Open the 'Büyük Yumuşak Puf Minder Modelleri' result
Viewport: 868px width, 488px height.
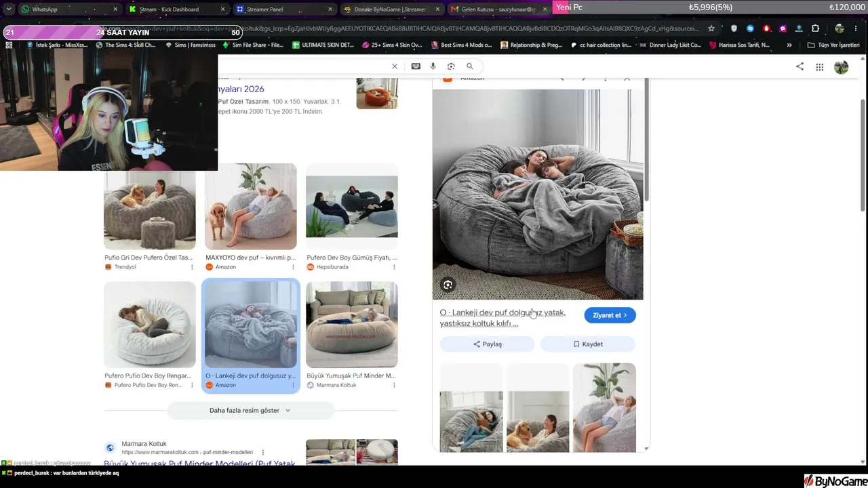(x=199, y=464)
